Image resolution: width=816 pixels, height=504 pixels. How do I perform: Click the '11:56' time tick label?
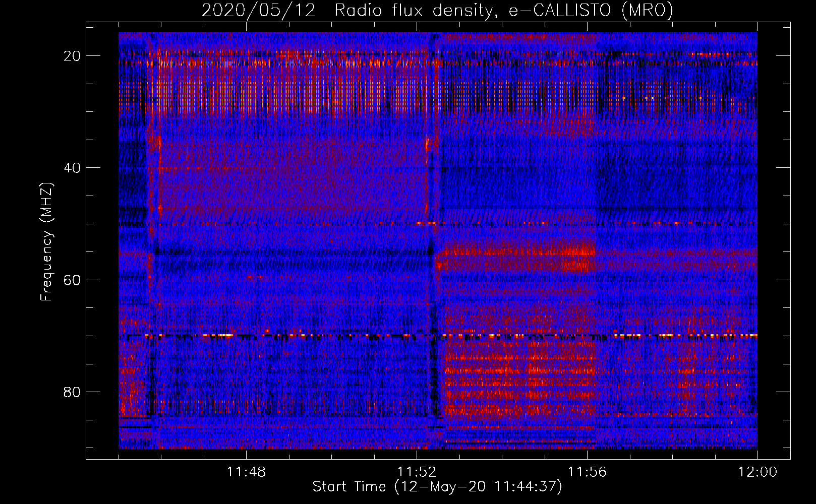pos(587,472)
